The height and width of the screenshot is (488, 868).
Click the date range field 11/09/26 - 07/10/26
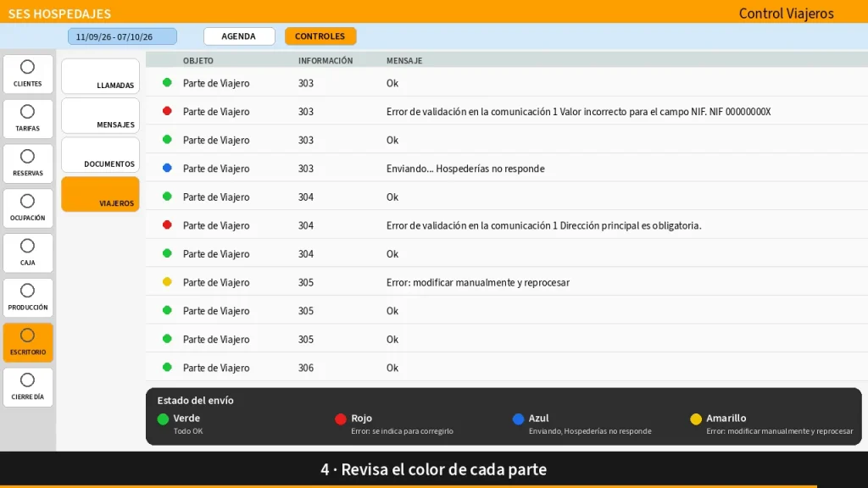tap(122, 36)
